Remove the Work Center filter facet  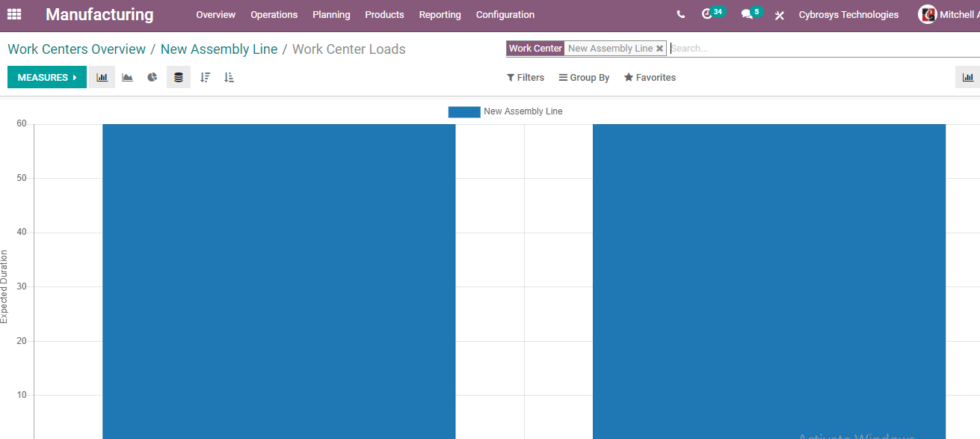coord(659,49)
